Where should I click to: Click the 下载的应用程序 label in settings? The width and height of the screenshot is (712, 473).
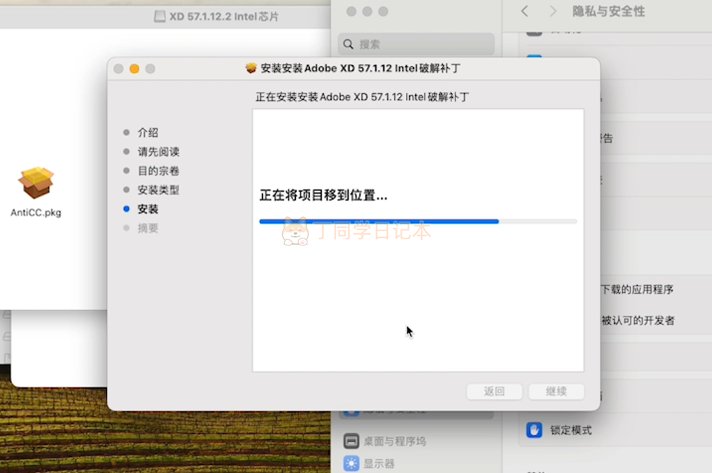(x=637, y=290)
